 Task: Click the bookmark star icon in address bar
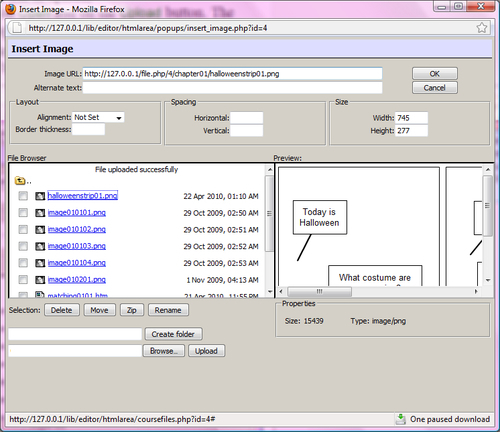(482, 28)
